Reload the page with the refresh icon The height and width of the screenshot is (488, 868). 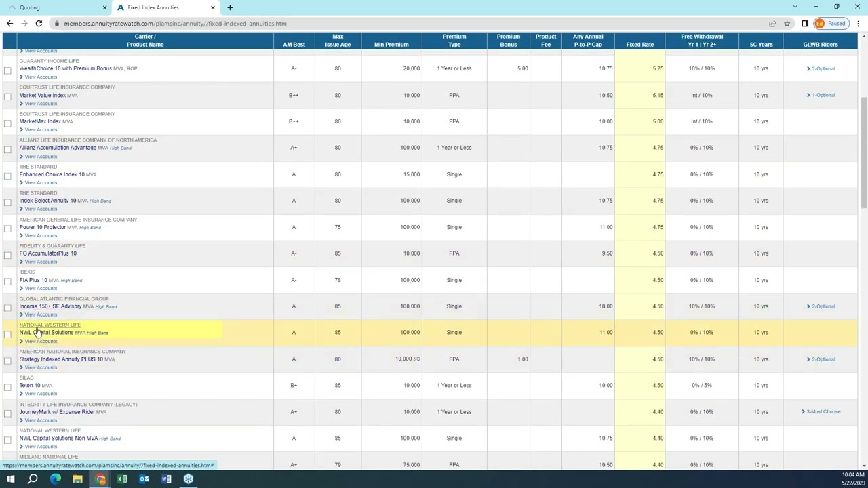click(39, 24)
